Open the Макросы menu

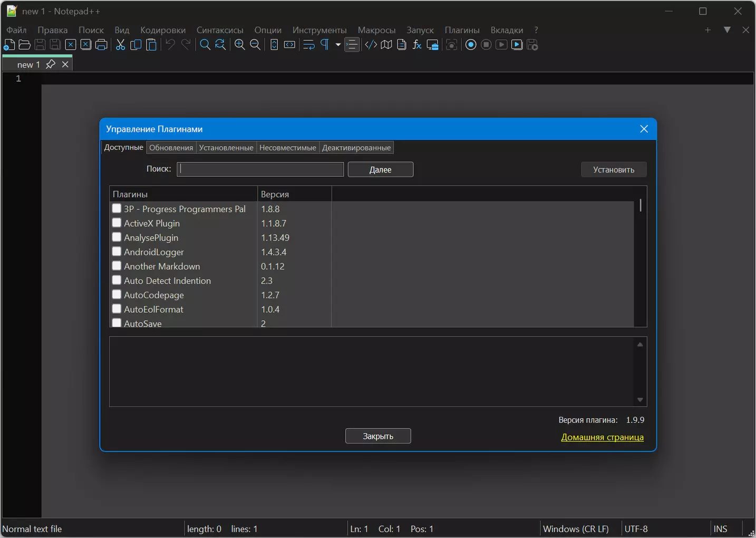click(376, 30)
